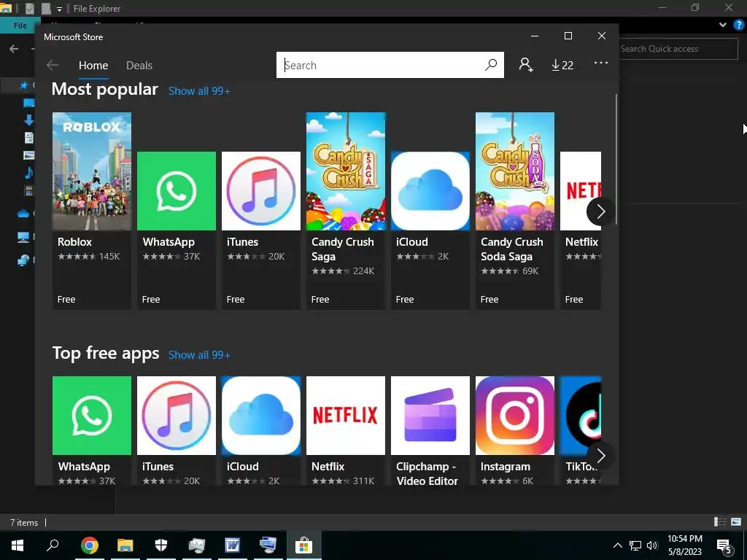Open File Explorer help icon

point(739,26)
